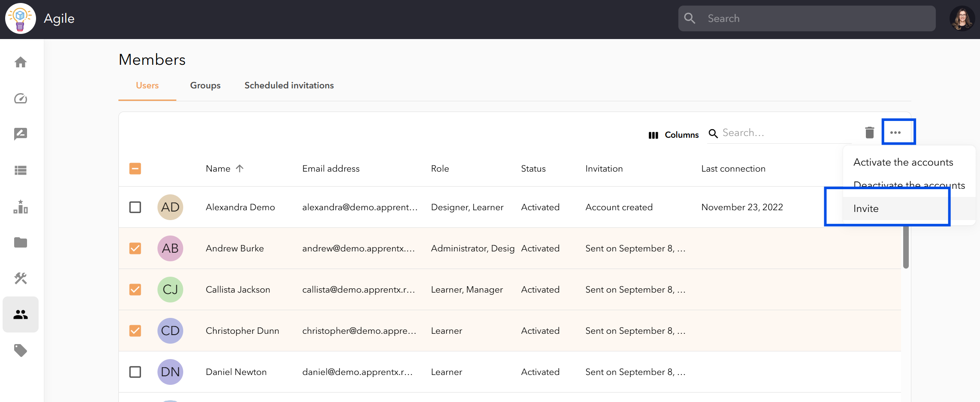Click the trash delete icon

click(870, 133)
